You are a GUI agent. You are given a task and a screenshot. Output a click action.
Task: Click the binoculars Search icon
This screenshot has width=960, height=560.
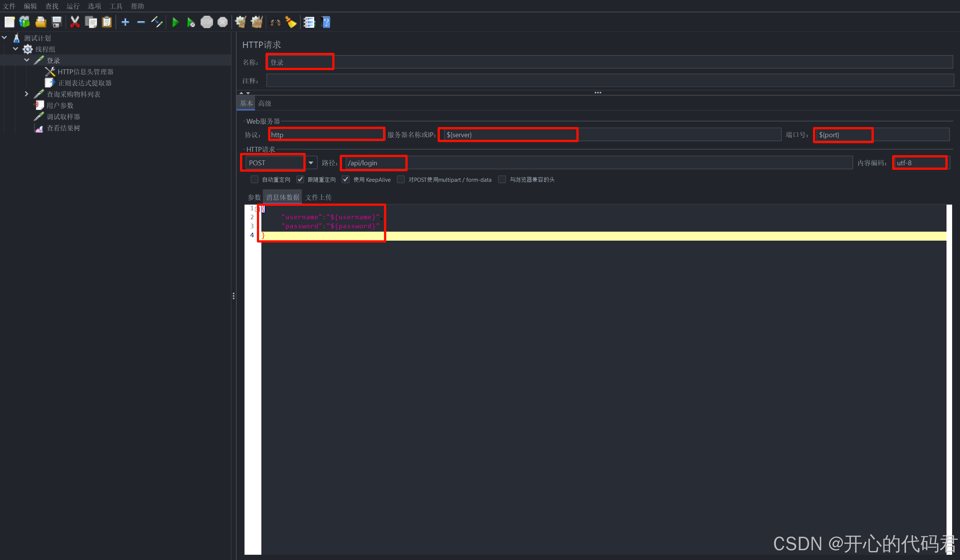[x=275, y=22]
